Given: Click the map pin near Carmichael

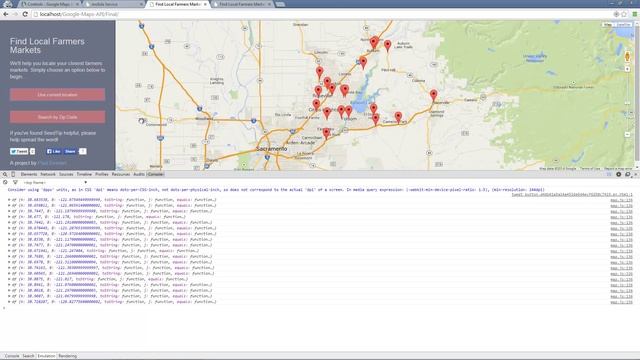Looking at the screenshot, I should (326, 133).
